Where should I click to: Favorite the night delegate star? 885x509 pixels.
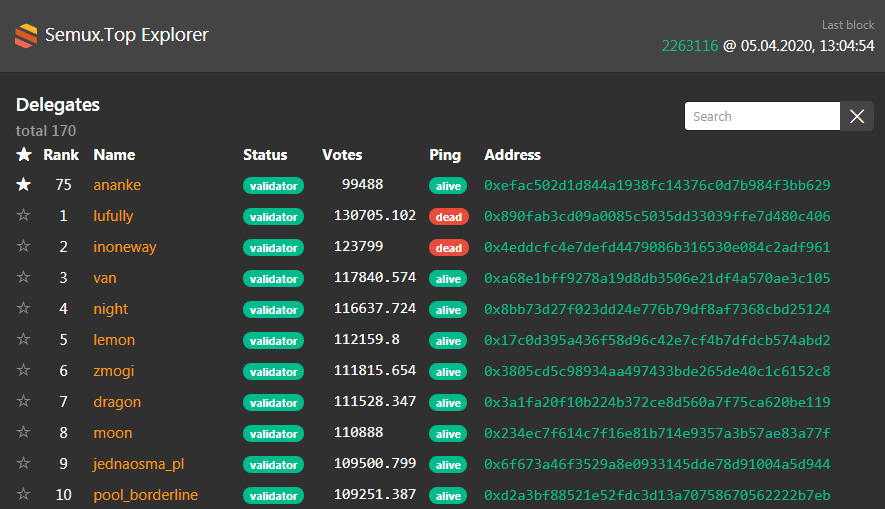point(24,309)
